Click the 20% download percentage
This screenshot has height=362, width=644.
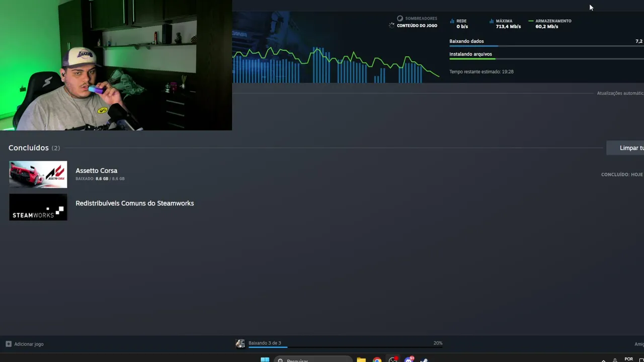click(x=438, y=343)
